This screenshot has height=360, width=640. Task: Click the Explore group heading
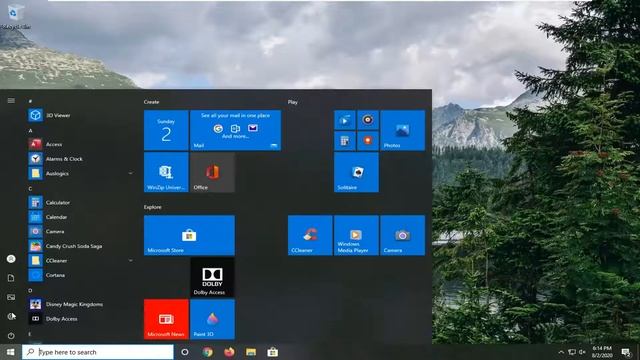153,207
